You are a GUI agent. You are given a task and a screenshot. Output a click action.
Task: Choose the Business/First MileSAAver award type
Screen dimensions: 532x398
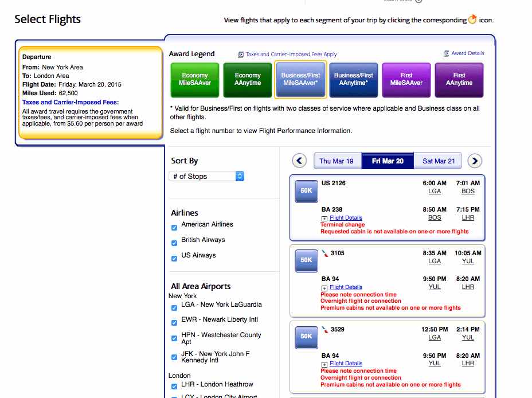point(300,80)
